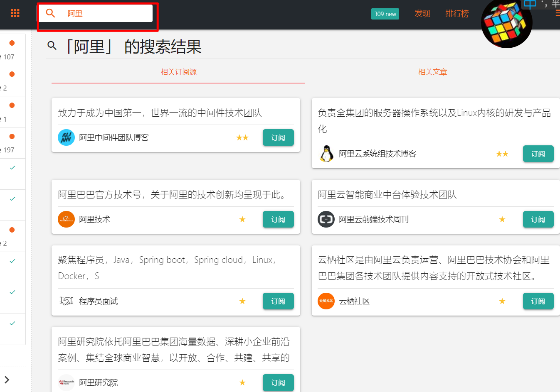This screenshot has width=560, height=392.
Task: Subscribe to 阿里技术 feed
Action: [278, 219]
